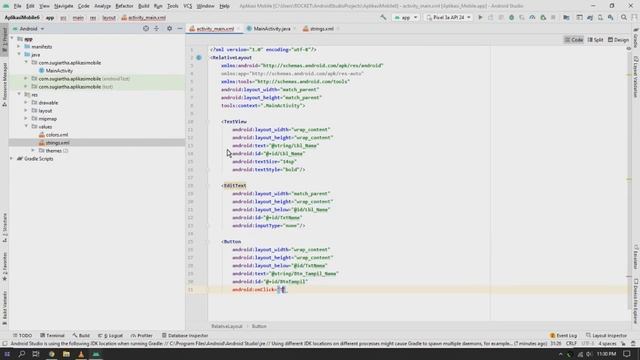
Task: Click VLC cone icon on taskbar
Action: (x=81, y=354)
